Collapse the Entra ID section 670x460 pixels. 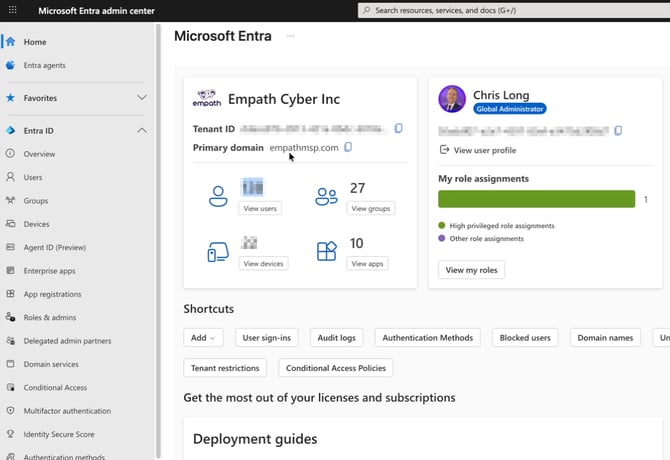coord(142,131)
